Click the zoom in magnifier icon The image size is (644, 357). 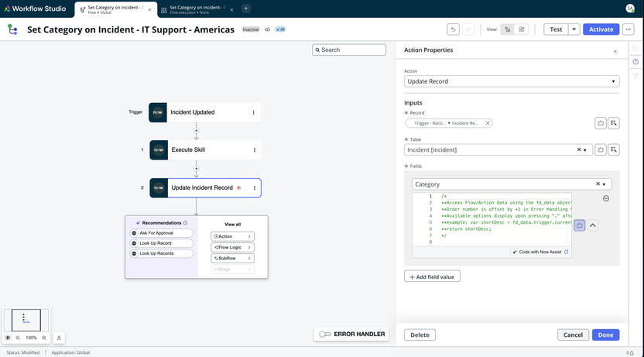tap(44, 338)
